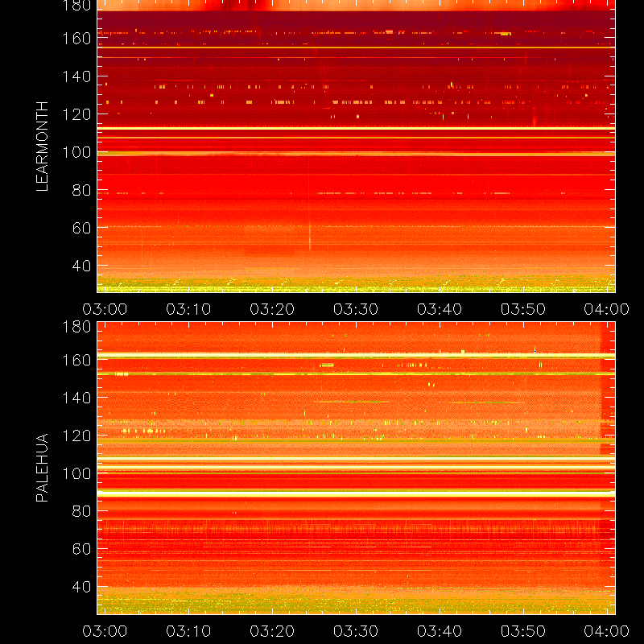This screenshot has width=644, height=644.
Task: Select the 60 label on Learmonth axis
Action: pos(82,228)
